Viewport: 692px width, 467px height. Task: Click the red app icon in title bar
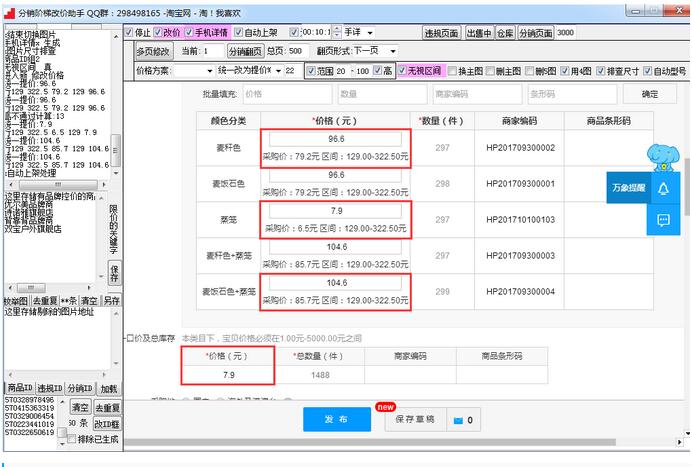(x=10, y=13)
